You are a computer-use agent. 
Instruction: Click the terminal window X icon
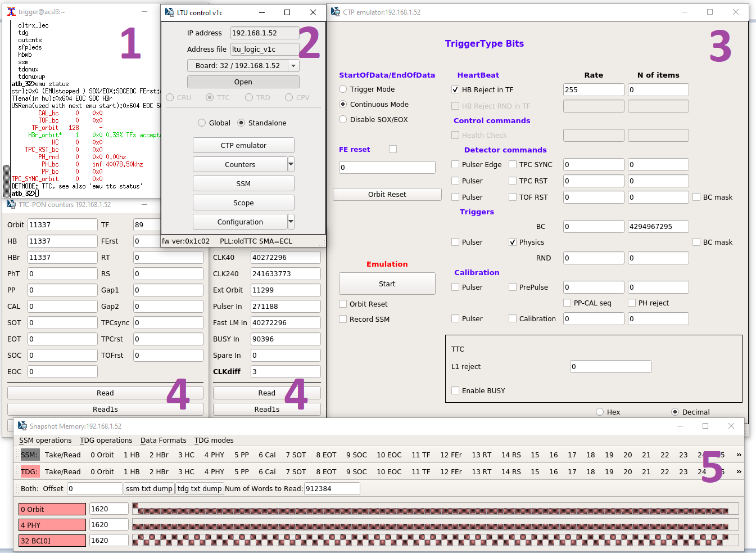[11, 11]
